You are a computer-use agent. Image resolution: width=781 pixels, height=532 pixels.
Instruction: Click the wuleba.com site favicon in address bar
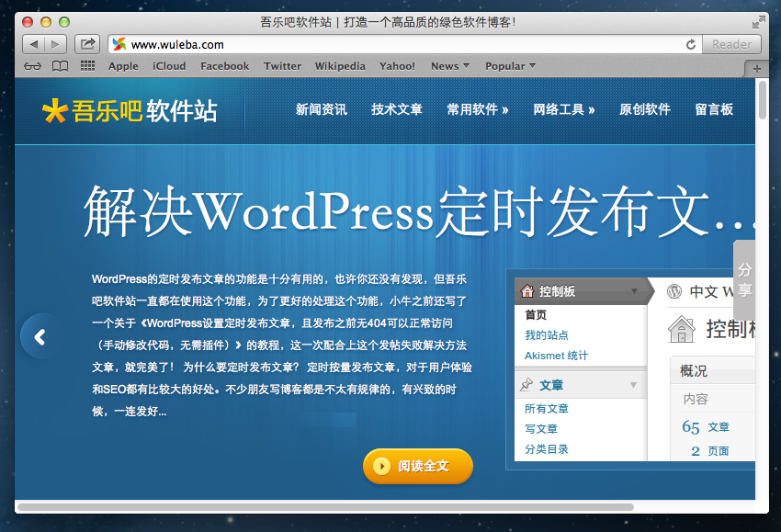pos(119,44)
